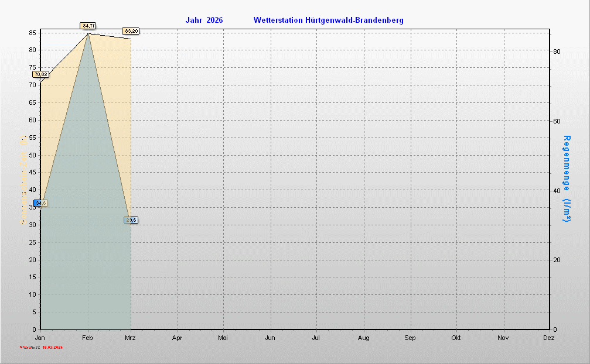Click the 'Jan' label on the x-axis
Screen dimensions: 590x364
[40, 338]
